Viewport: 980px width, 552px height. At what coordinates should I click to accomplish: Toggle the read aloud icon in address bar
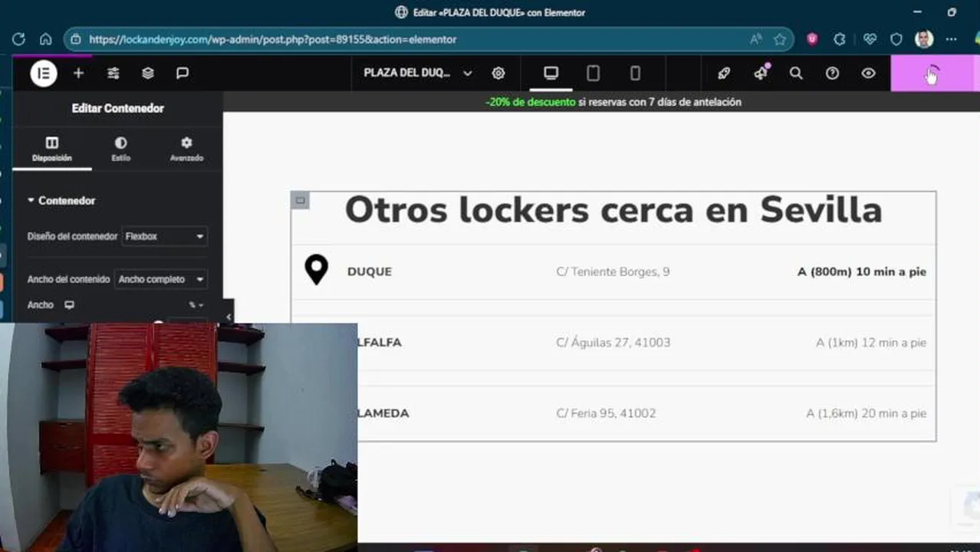click(x=755, y=39)
